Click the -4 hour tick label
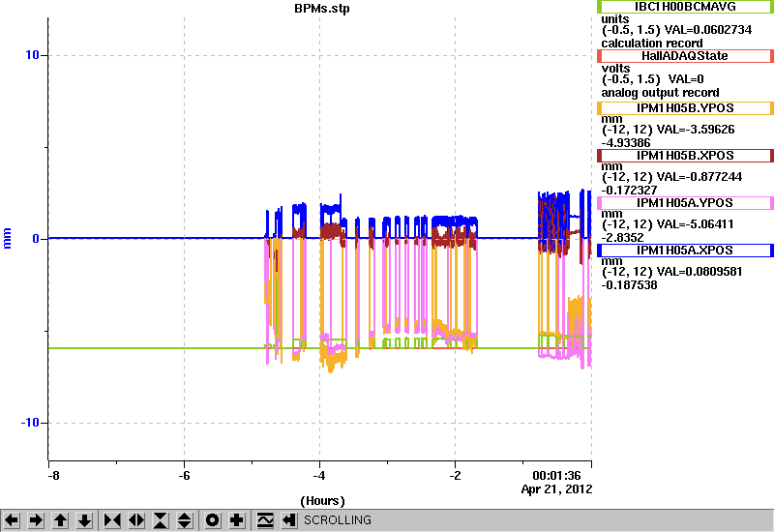Viewport: 774px width, 532px height. pyautogui.click(x=319, y=476)
